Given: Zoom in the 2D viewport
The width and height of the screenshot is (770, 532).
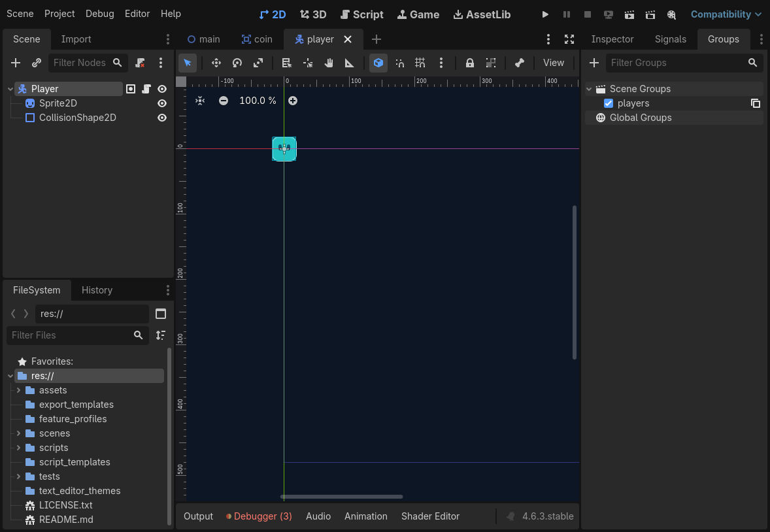Looking at the screenshot, I should (293, 101).
